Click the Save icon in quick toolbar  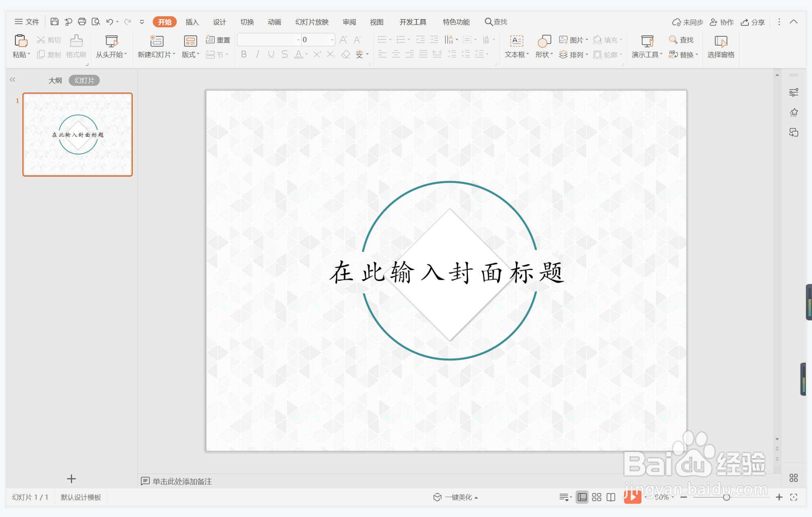55,22
